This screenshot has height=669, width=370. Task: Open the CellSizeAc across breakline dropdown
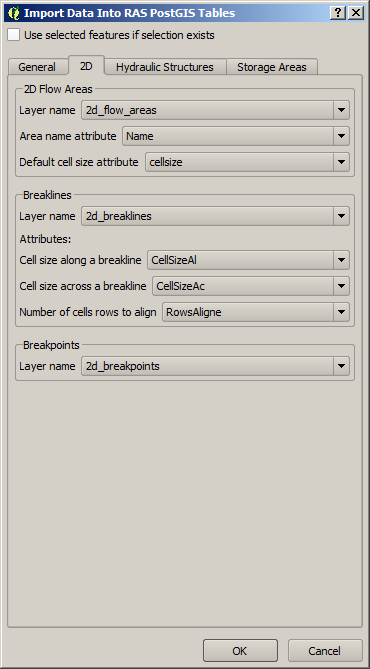[251, 286]
